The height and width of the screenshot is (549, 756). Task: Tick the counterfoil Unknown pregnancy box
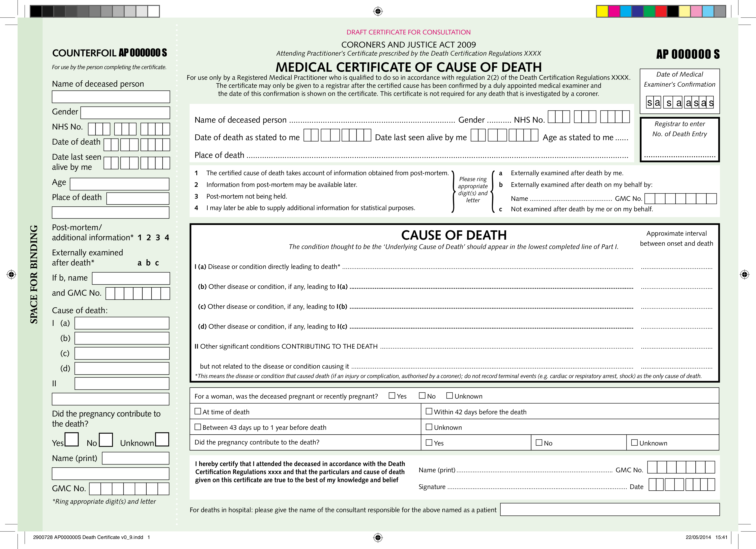pyautogui.click(x=162, y=439)
